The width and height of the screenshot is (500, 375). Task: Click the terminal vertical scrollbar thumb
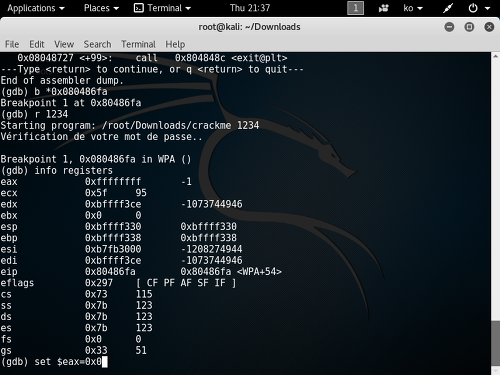tap(496, 343)
